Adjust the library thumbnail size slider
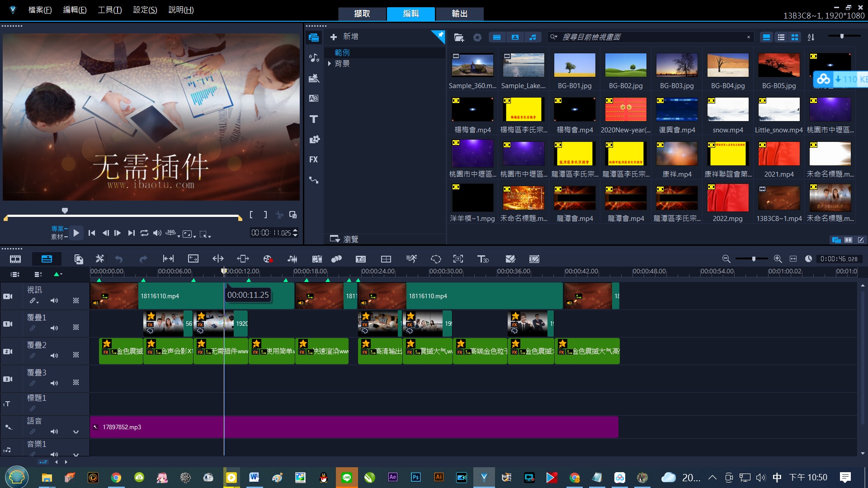 coord(842,36)
